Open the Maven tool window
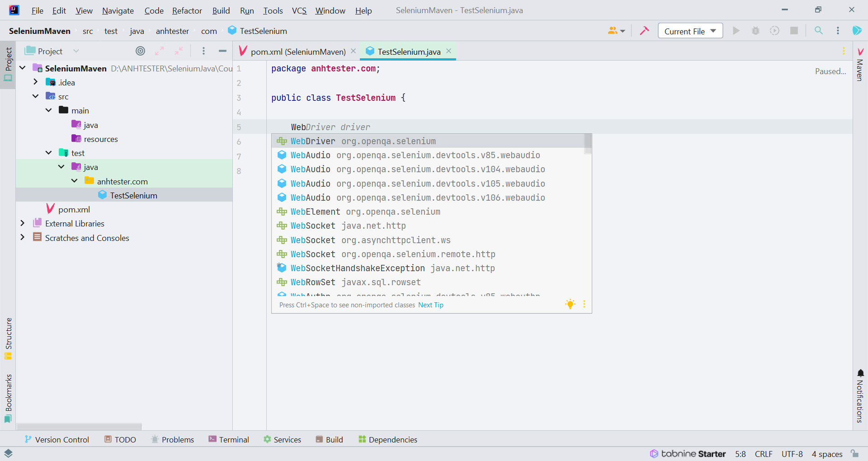Viewport: 868px width, 461px height. point(860,64)
